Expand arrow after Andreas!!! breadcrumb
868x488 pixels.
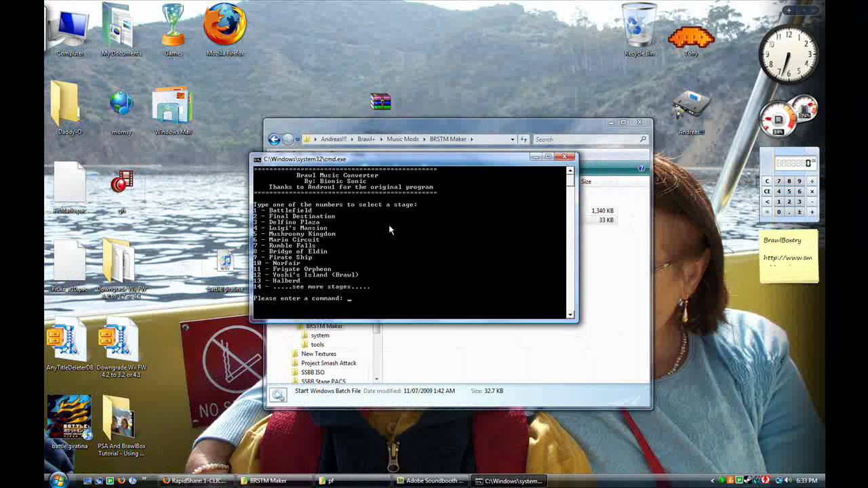click(351, 139)
